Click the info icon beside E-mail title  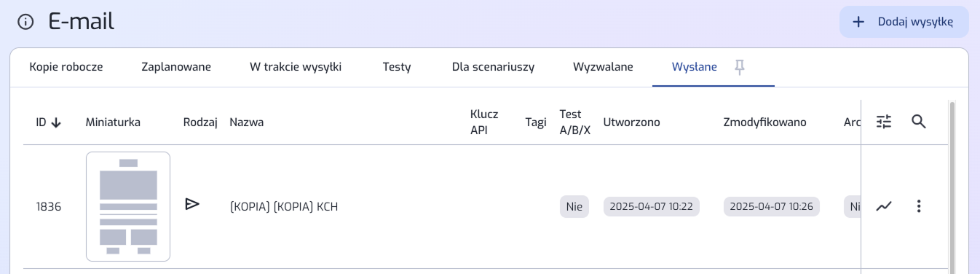point(25,23)
